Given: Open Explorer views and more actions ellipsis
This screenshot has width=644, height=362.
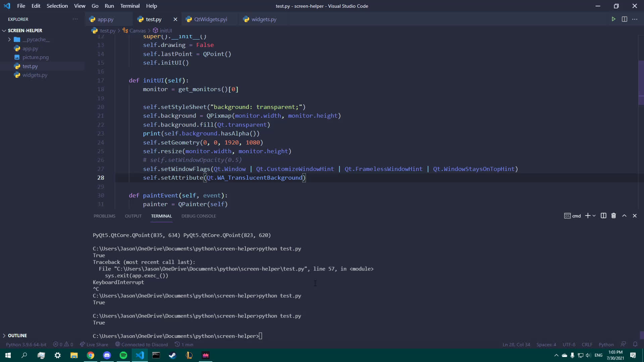Looking at the screenshot, I should click(x=75, y=19).
